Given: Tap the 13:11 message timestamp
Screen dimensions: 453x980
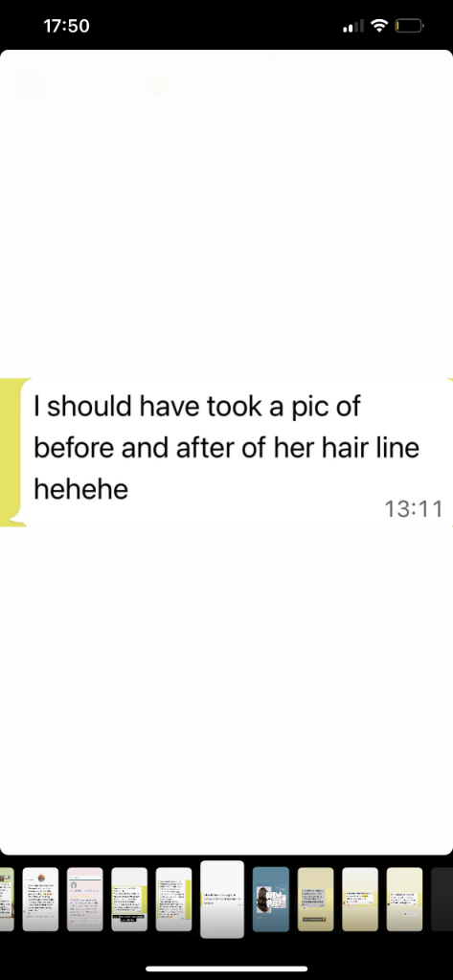Looking at the screenshot, I should click(x=413, y=509).
